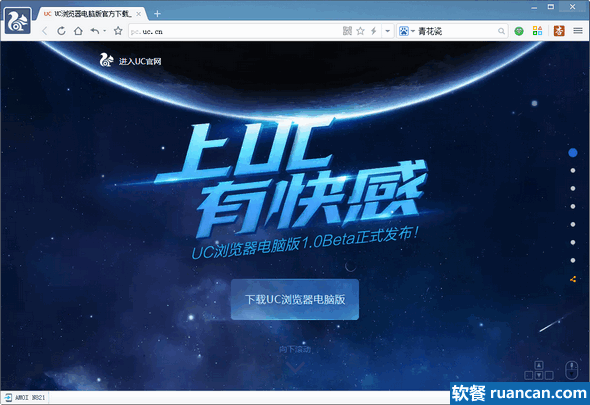Click the UC squirrel avatar logo button
The width and height of the screenshot is (590, 405).
(x=17, y=20)
